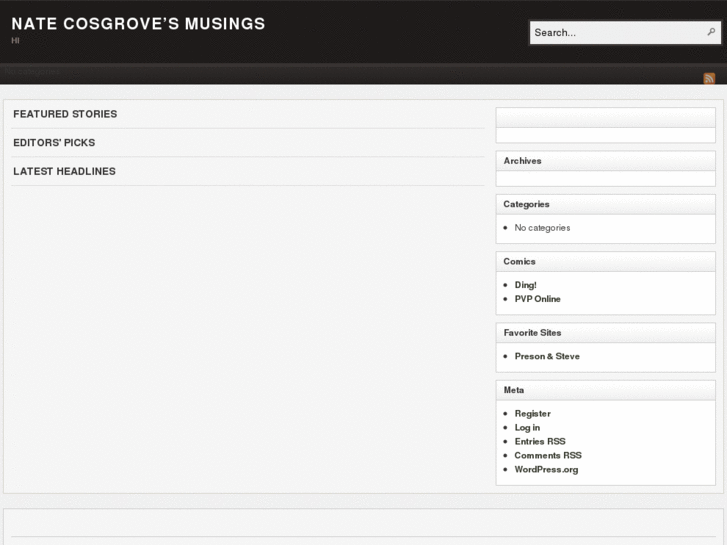Open the Nate Cosgrove's Musings site title
Image resolution: width=727 pixels, height=545 pixels.
coord(138,24)
